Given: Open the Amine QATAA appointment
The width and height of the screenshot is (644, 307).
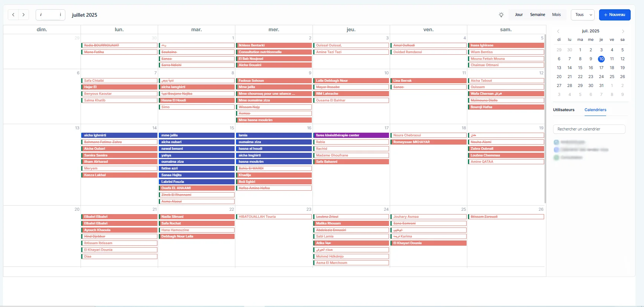Looking at the screenshot, I should [506, 162].
